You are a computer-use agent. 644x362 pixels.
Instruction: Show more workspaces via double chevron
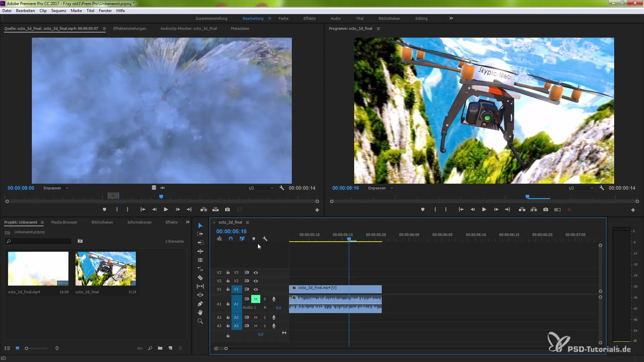(451, 18)
